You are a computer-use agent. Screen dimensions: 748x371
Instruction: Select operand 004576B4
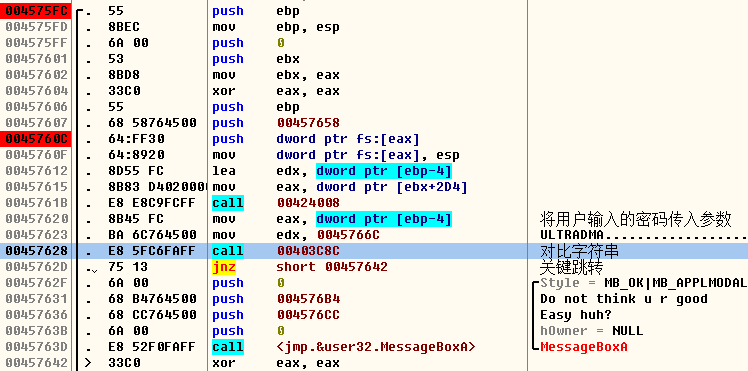pos(308,299)
